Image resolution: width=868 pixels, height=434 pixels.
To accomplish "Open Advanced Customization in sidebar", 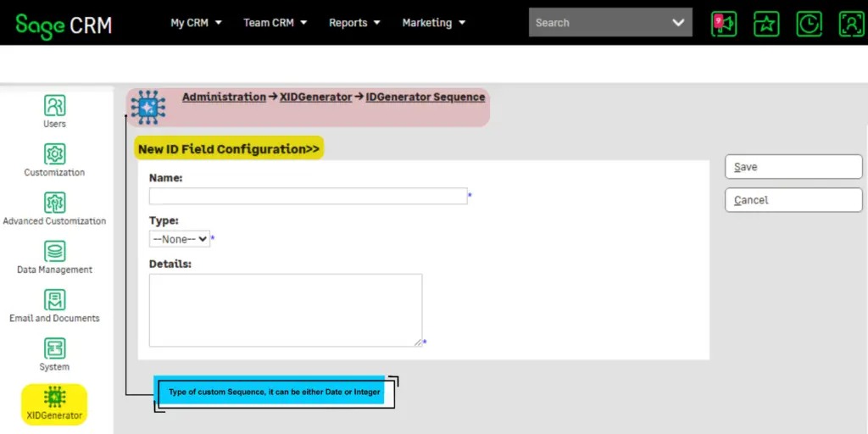I will (x=54, y=203).
